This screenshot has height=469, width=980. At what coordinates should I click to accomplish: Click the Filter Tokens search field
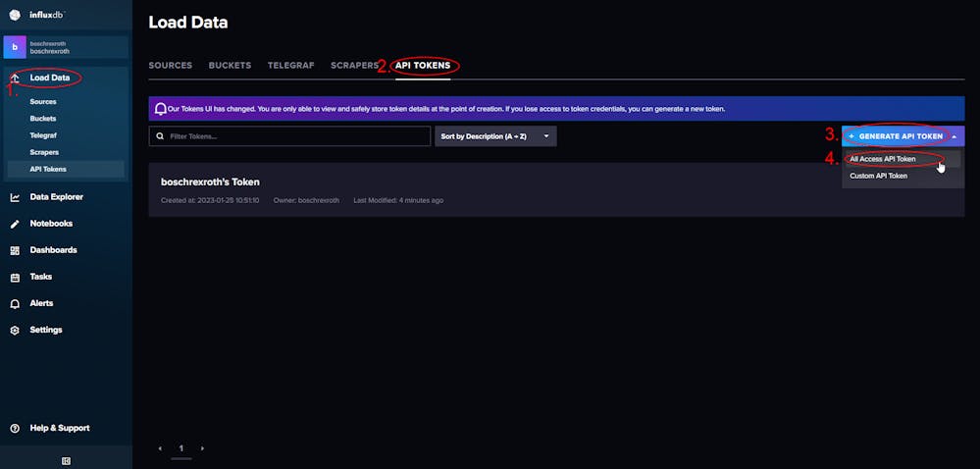289,136
